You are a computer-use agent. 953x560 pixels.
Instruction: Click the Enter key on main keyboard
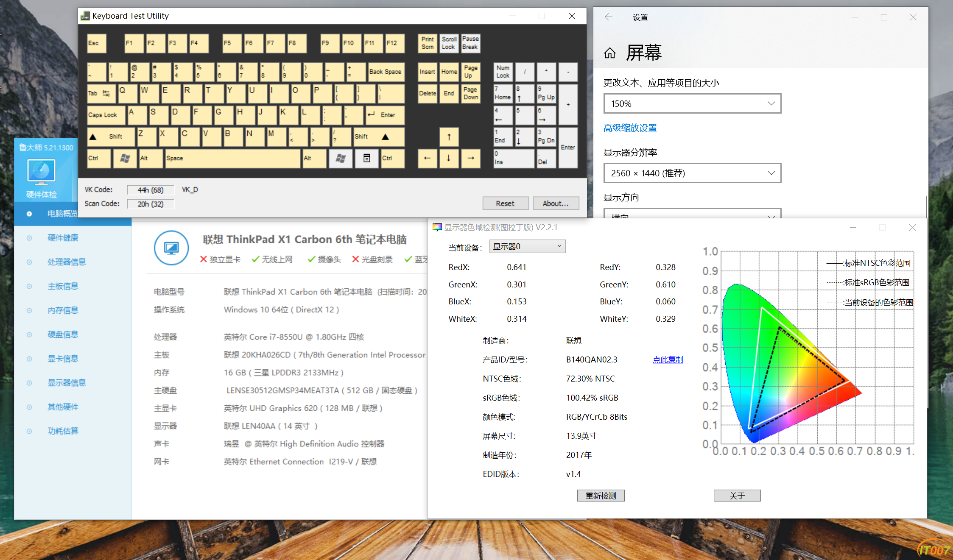tap(385, 115)
